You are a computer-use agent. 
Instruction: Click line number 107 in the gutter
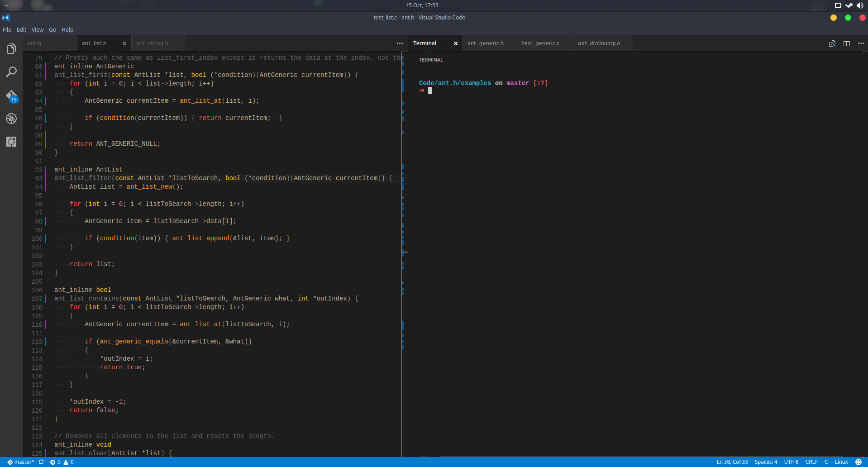click(x=37, y=299)
